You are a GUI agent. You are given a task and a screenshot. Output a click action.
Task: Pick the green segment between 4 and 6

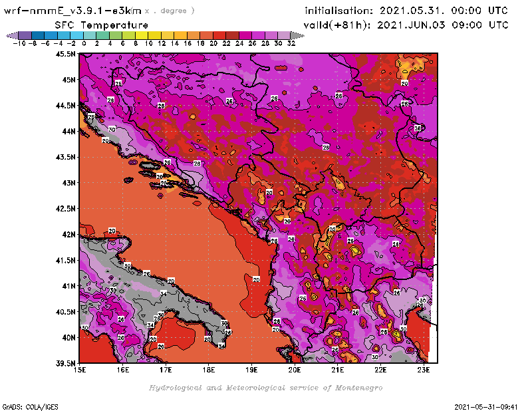116,35
